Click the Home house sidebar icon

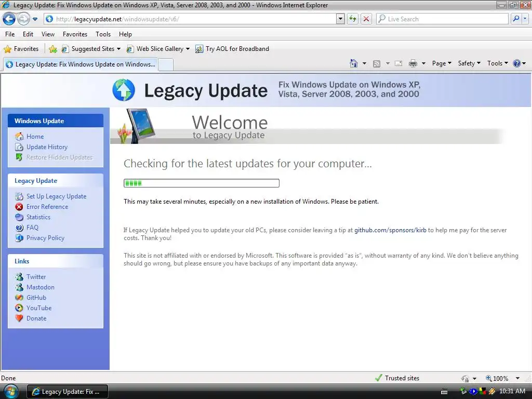click(x=19, y=137)
